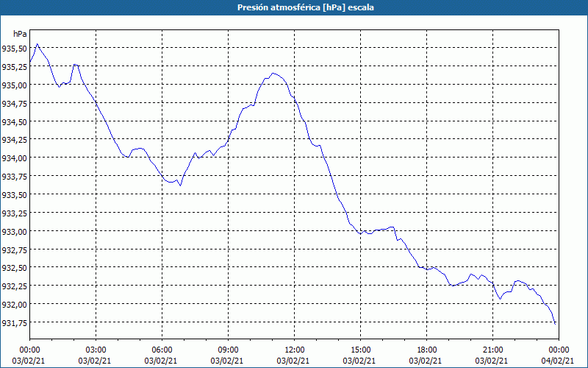Click the 932,25 y-axis label
Screen dimensions: 588x368
point(14,286)
